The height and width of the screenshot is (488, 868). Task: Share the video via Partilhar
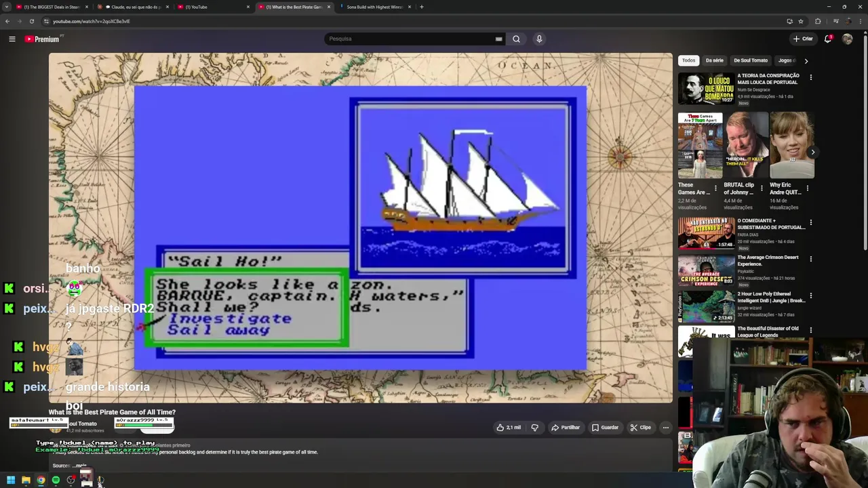[566, 428]
